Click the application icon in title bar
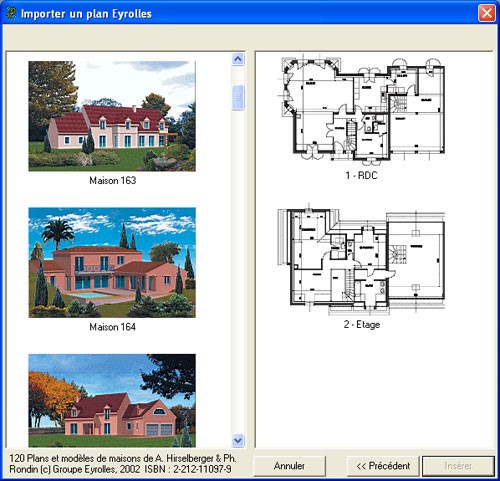The width and height of the screenshot is (500, 481). (x=11, y=13)
